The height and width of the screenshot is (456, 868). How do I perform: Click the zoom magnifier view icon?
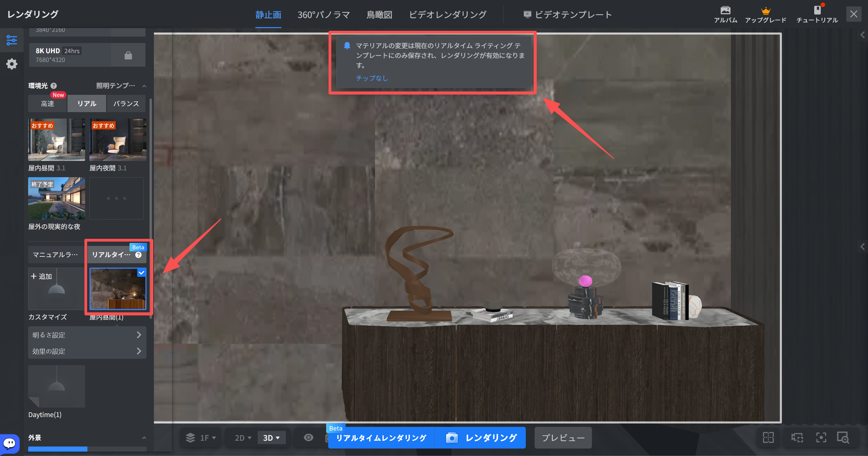(843, 437)
